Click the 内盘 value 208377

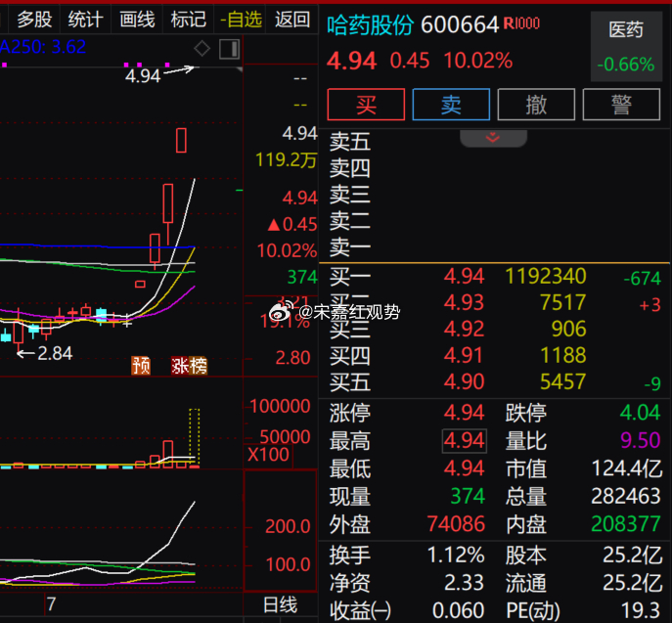point(626,524)
